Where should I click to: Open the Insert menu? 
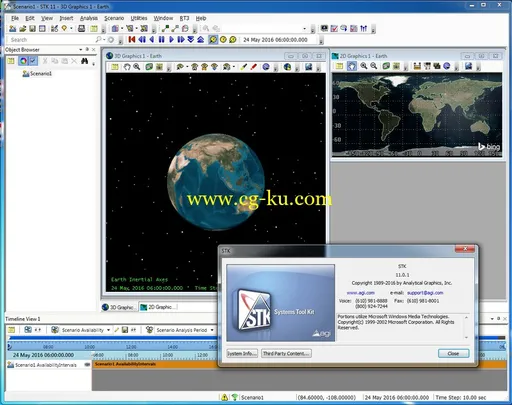(66, 18)
